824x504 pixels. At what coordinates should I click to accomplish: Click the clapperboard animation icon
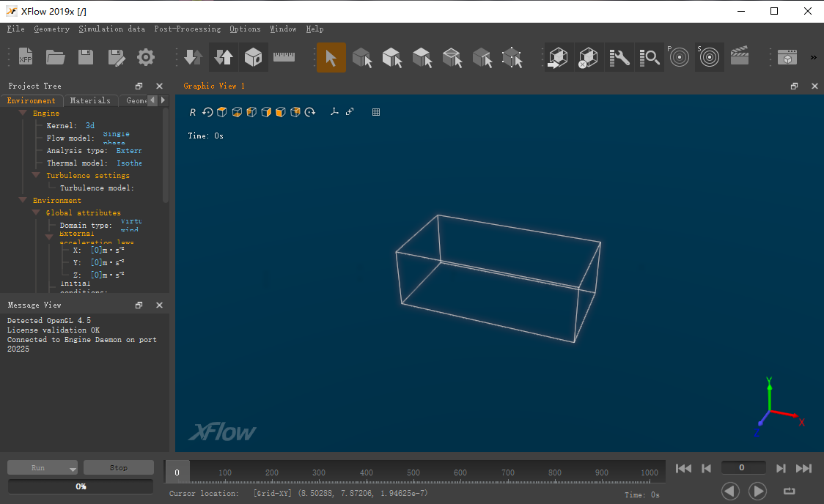(740, 56)
